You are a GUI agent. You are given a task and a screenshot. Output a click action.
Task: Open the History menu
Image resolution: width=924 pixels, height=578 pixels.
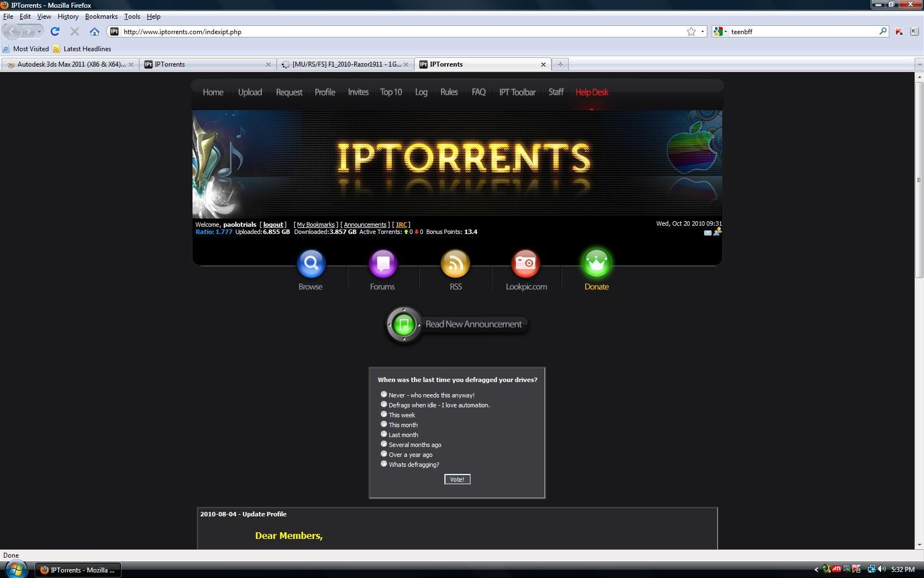(68, 17)
